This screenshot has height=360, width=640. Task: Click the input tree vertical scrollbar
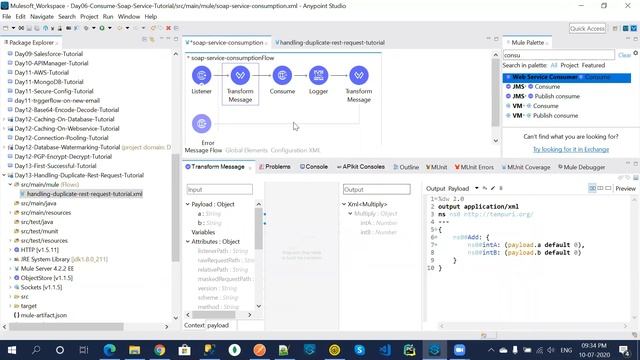(x=258, y=229)
